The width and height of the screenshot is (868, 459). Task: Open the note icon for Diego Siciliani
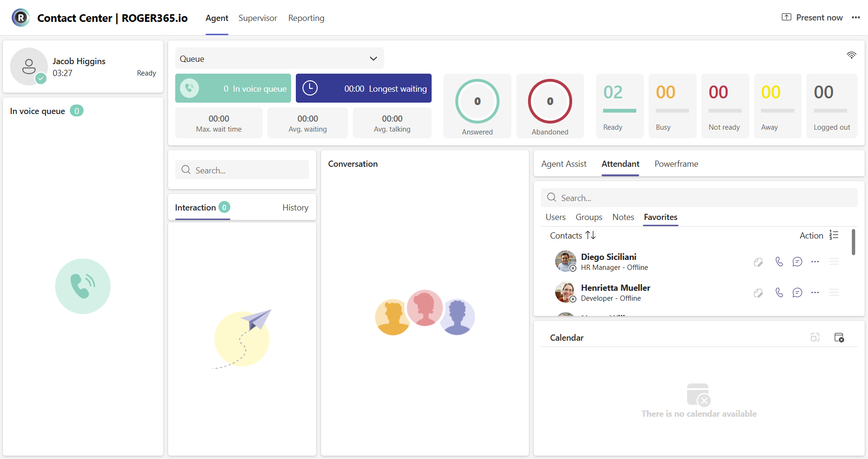tap(758, 262)
